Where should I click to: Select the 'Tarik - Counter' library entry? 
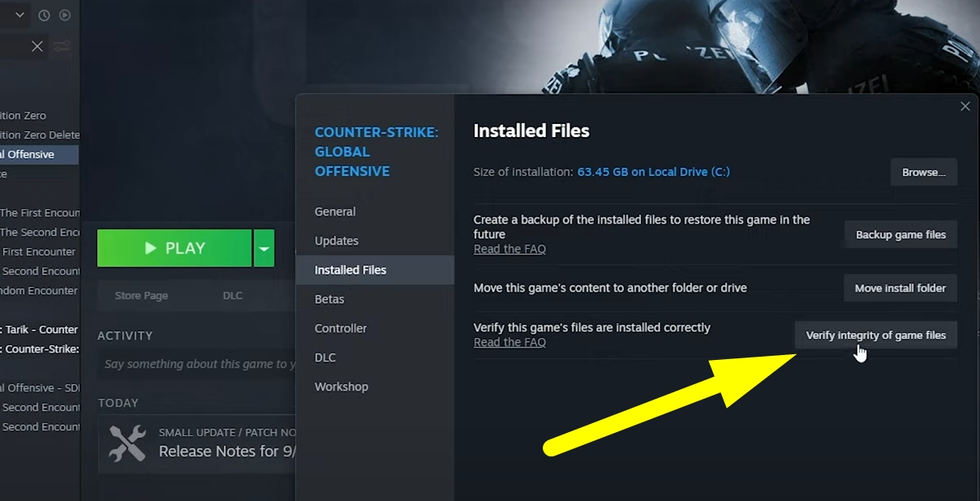40,329
